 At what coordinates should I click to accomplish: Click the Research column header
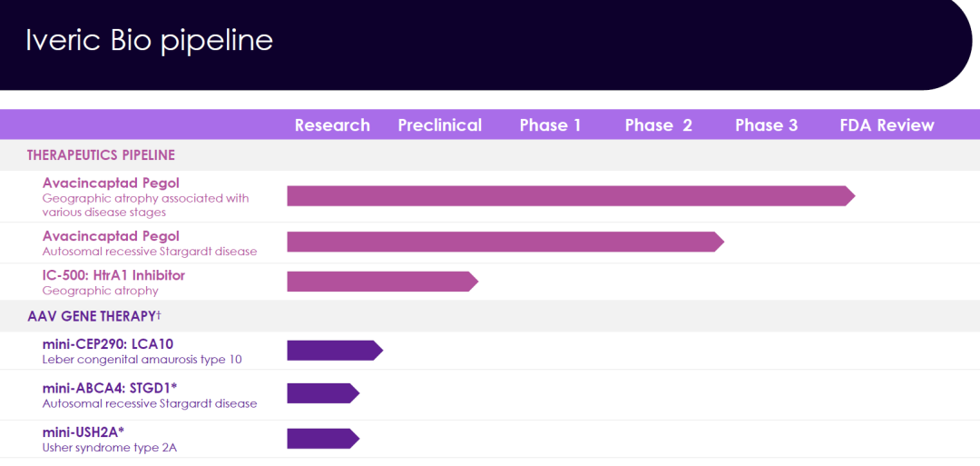(x=332, y=125)
